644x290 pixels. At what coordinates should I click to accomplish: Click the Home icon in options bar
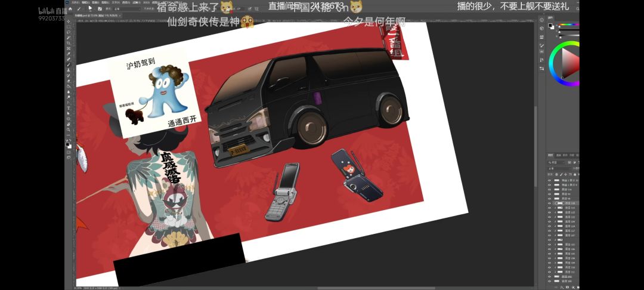(x=70, y=8)
